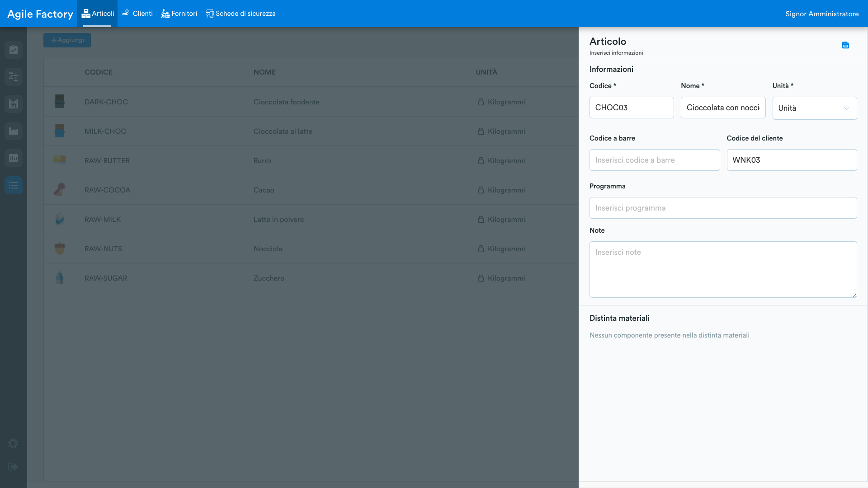Click the Agile Factory logo

tap(40, 14)
